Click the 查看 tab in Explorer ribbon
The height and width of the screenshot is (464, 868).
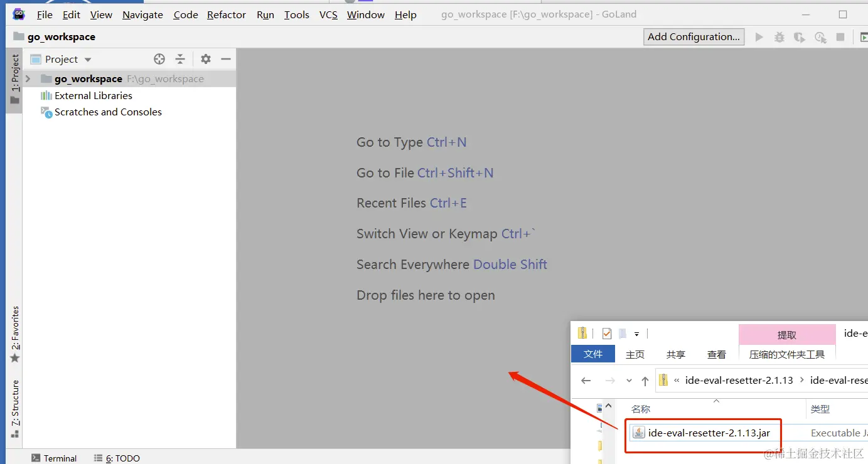[x=717, y=354]
